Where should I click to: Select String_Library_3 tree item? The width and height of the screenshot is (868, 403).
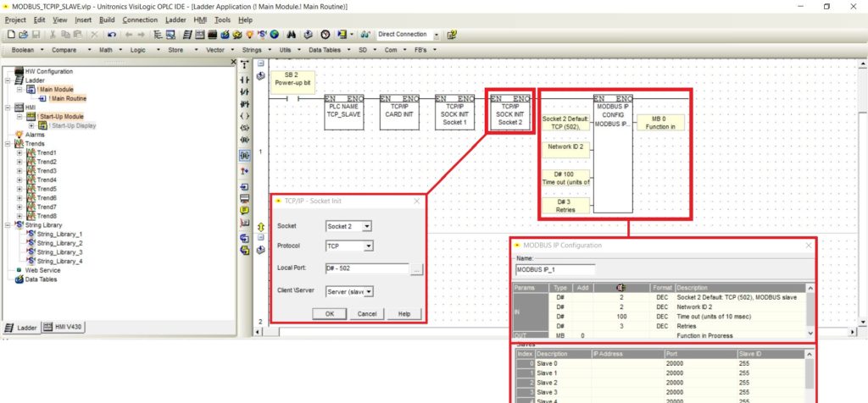click(60, 252)
